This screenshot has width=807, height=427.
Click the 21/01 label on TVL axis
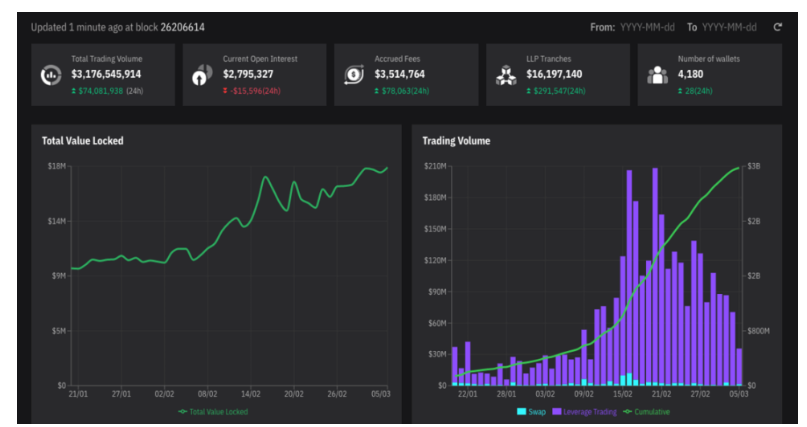point(78,394)
